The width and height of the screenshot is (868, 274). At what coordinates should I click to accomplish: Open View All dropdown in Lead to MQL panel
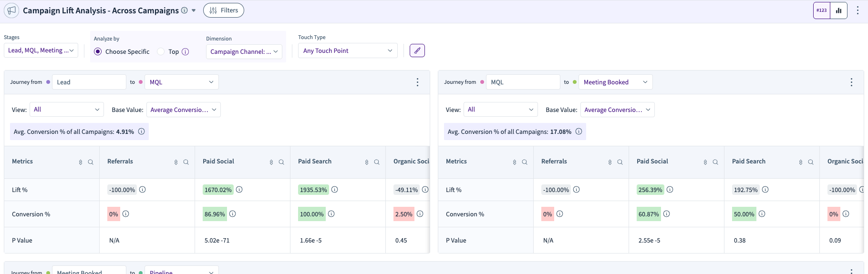click(67, 110)
